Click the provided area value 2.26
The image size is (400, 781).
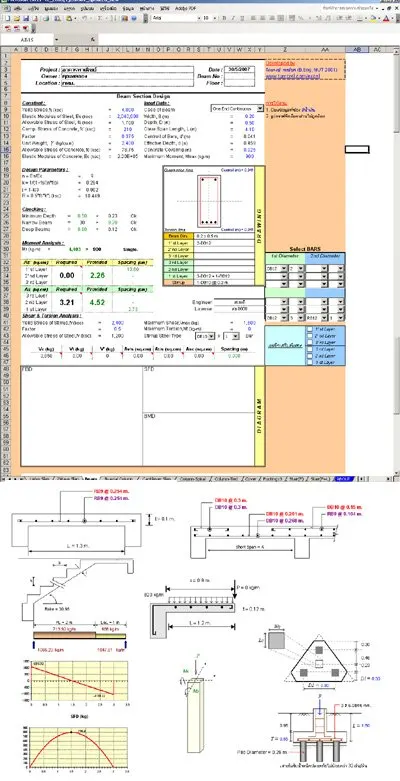97,275
